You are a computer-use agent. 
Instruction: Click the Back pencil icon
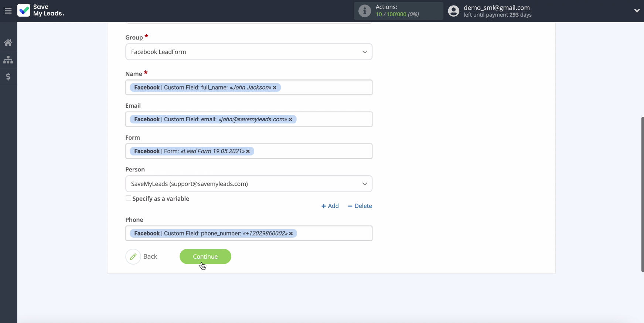pyautogui.click(x=133, y=256)
